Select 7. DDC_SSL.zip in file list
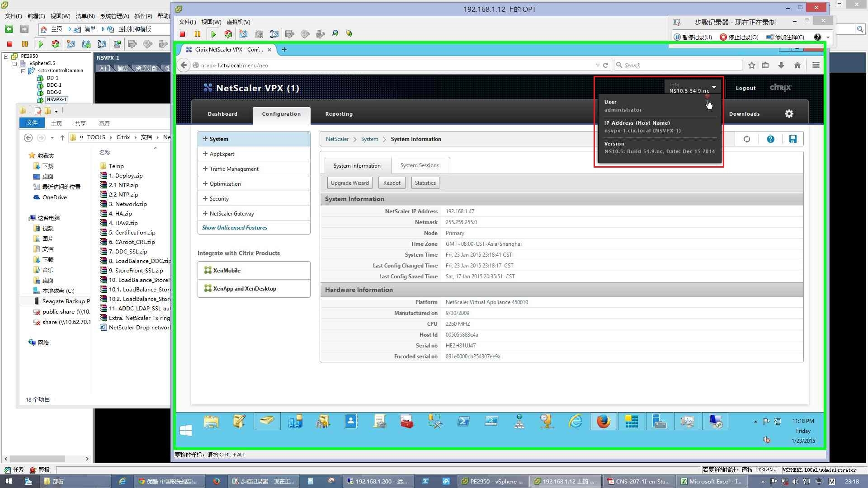The image size is (868, 488). [x=128, y=252]
